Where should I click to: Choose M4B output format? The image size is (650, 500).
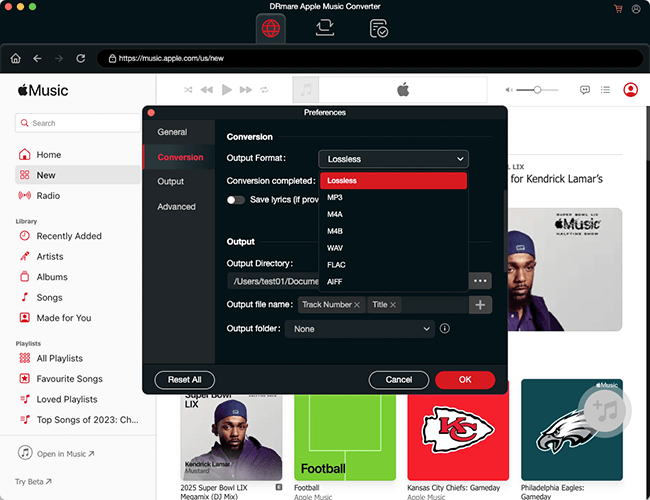(x=393, y=231)
